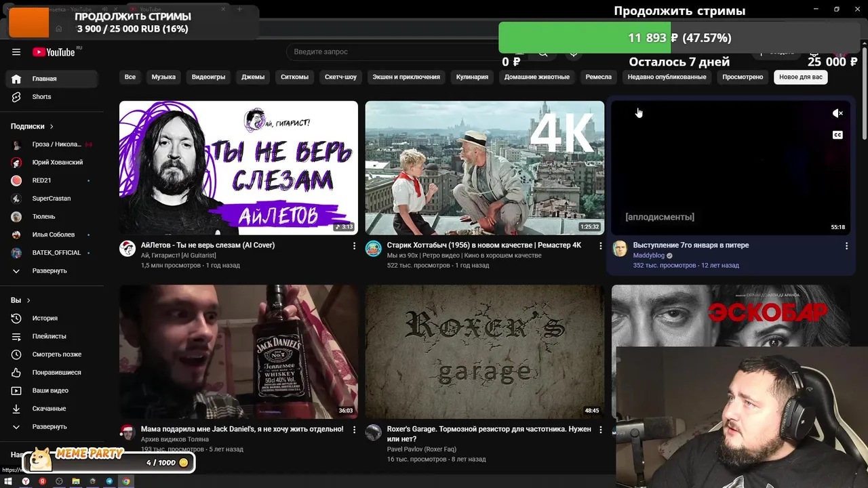Toggle subtitles on the inline preview
The width and height of the screenshot is (868, 488).
pos(837,135)
